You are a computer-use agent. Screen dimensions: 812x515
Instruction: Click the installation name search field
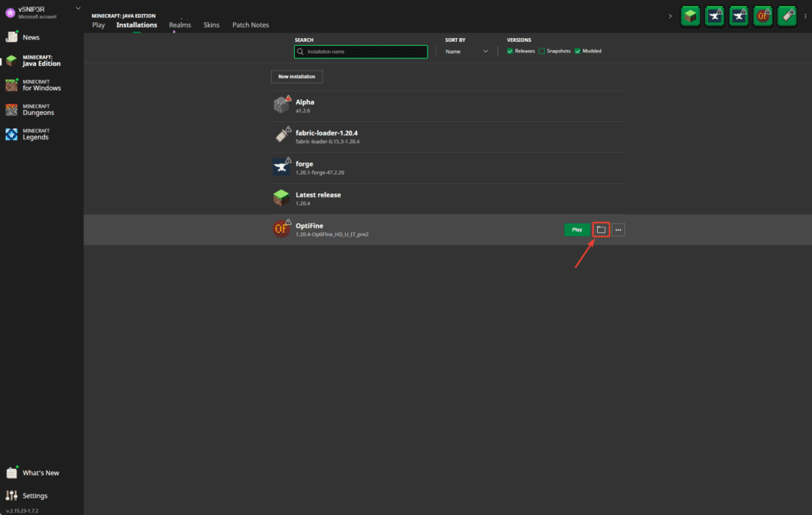pos(361,51)
